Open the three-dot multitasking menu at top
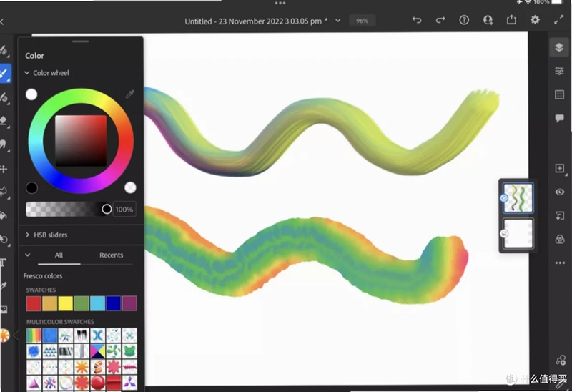The width and height of the screenshot is (572, 392). pyautogui.click(x=280, y=3)
